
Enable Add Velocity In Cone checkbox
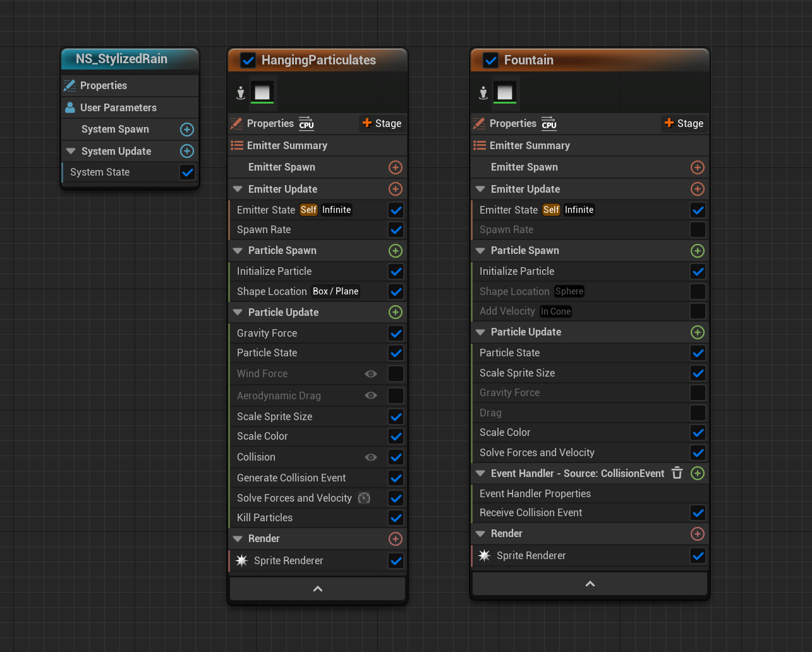click(x=698, y=311)
